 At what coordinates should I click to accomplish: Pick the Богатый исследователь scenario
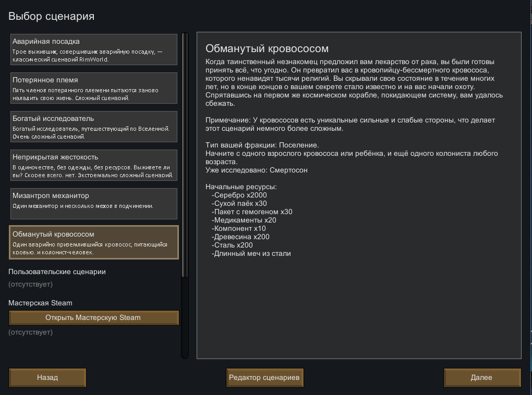click(x=94, y=127)
